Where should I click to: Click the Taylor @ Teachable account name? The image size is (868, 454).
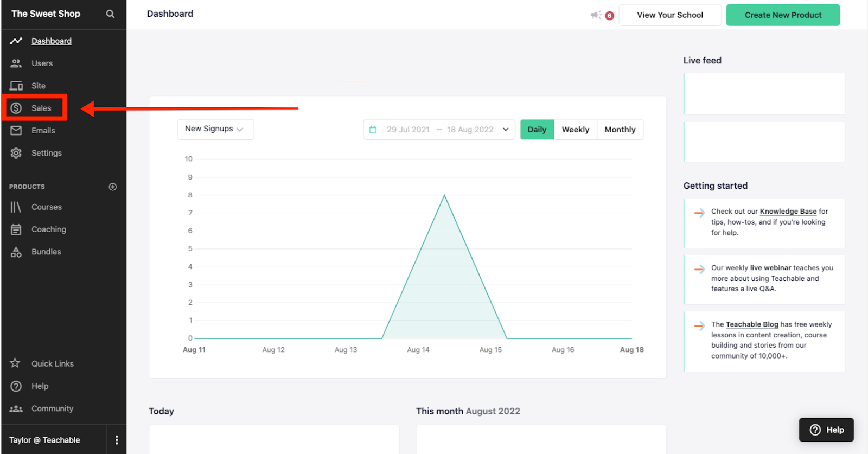(x=44, y=440)
